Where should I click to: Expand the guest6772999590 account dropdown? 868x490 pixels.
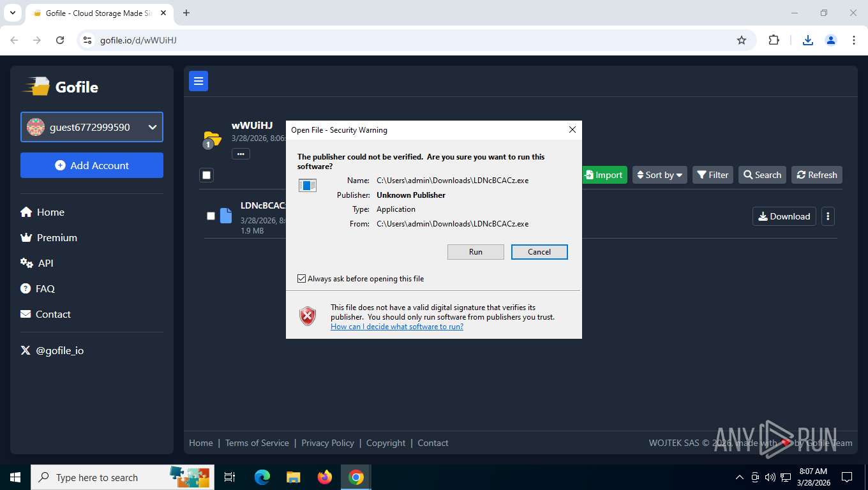pyautogui.click(x=92, y=127)
